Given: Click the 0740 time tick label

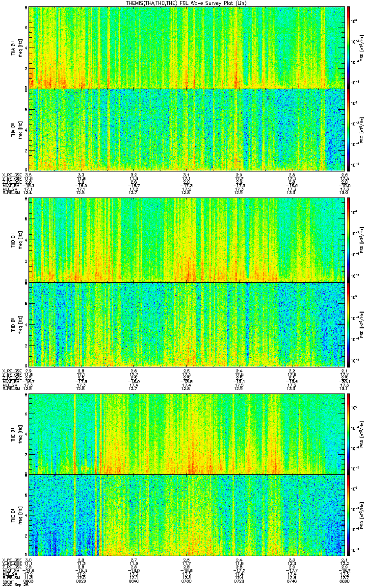Looking at the screenshot, I should click(292, 581).
